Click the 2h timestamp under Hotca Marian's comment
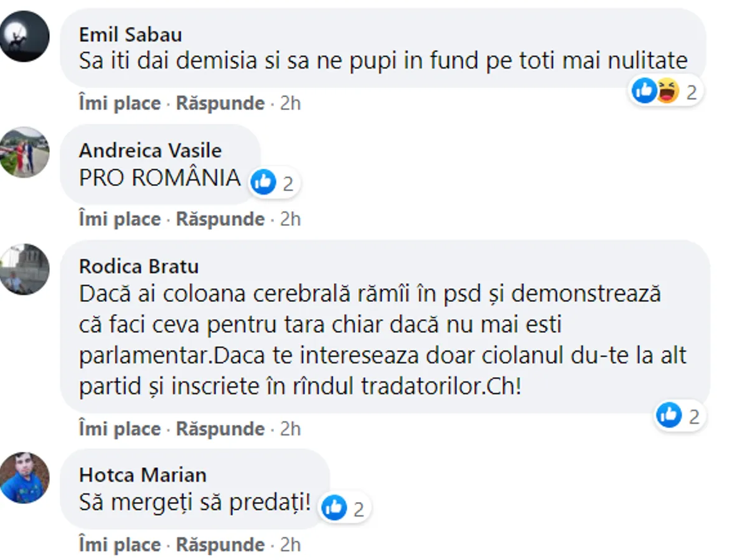Viewport: 747px width, 560px height. [290, 544]
